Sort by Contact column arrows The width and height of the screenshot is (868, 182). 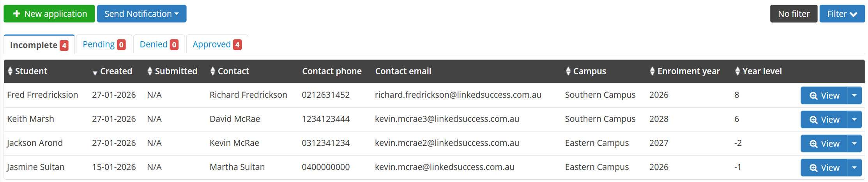click(x=212, y=71)
